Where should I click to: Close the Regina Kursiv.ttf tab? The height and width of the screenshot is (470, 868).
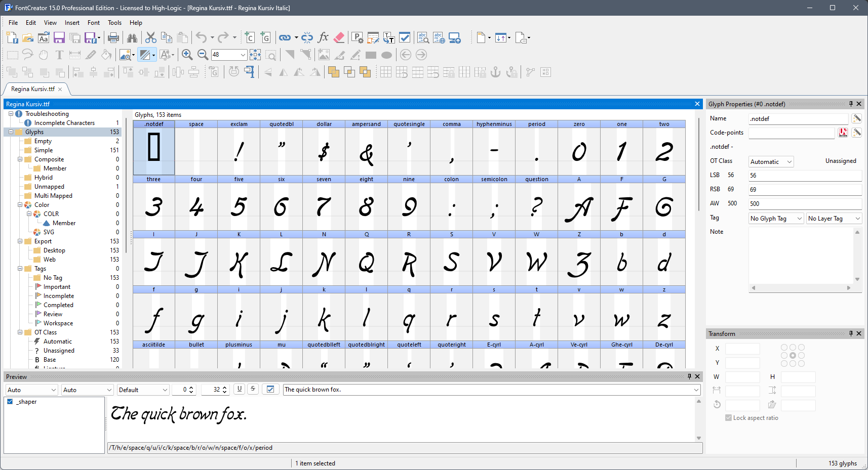pos(60,89)
